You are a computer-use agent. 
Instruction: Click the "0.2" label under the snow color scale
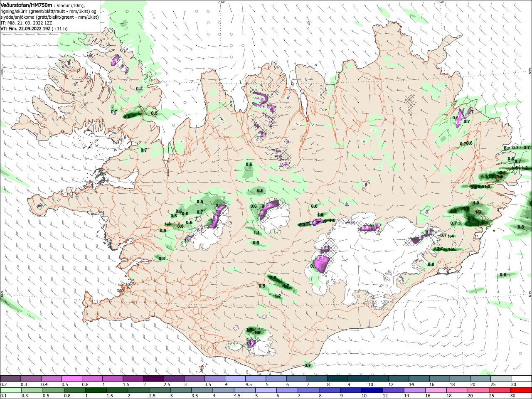click(x=3, y=384)
